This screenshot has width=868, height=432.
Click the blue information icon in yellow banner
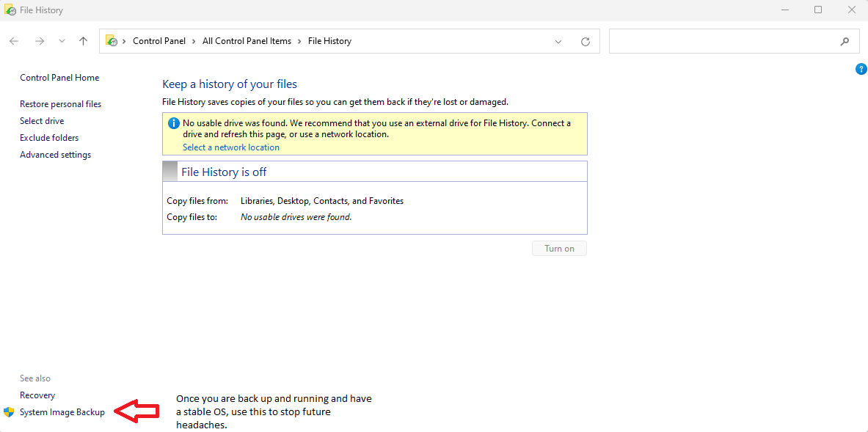(x=174, y=123)
